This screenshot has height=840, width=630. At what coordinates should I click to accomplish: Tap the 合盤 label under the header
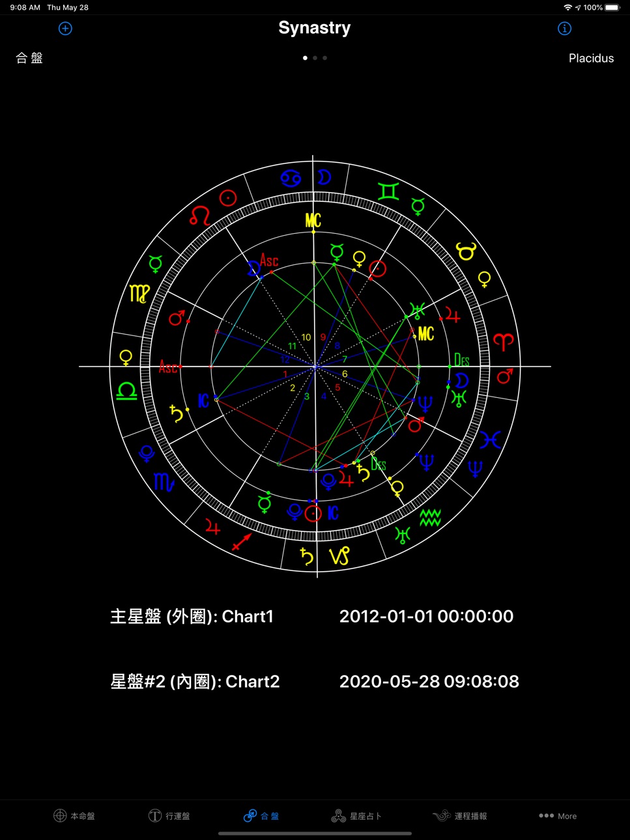coord(29,58)
